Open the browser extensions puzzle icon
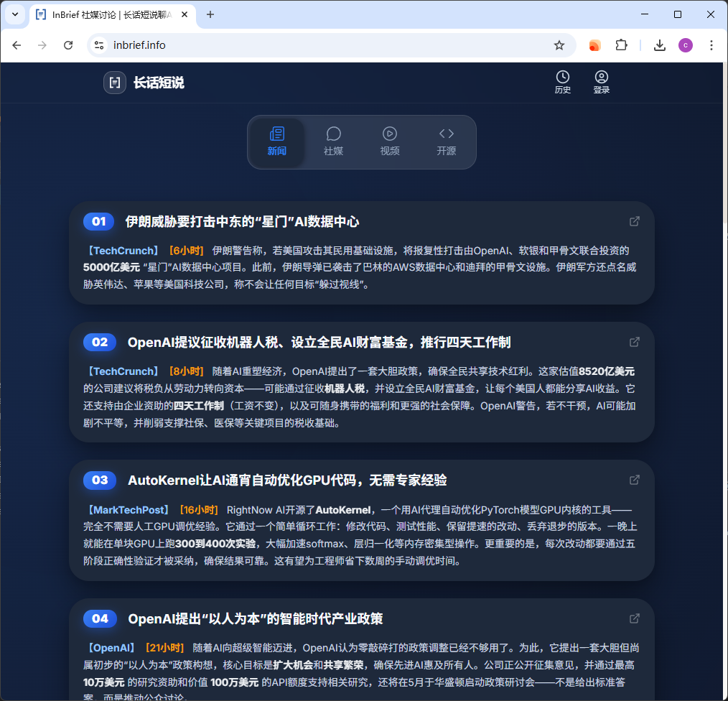Image resolution: width=728 pixels, height=701 pixels. (622, 45)
